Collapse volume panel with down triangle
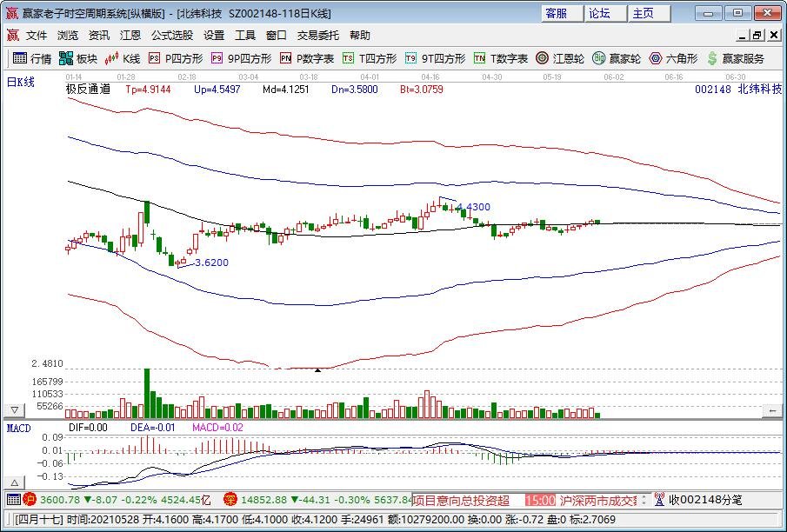The image size is (787, 532). click(15, 410)
